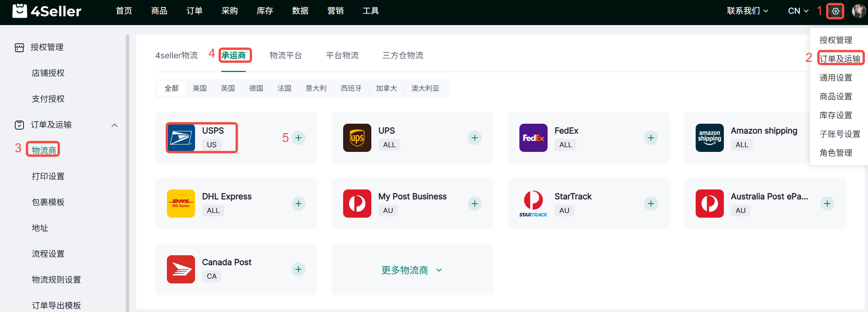Add the UPS carrier via plus icon
The image size is (868, 312).
click(475, 138)
